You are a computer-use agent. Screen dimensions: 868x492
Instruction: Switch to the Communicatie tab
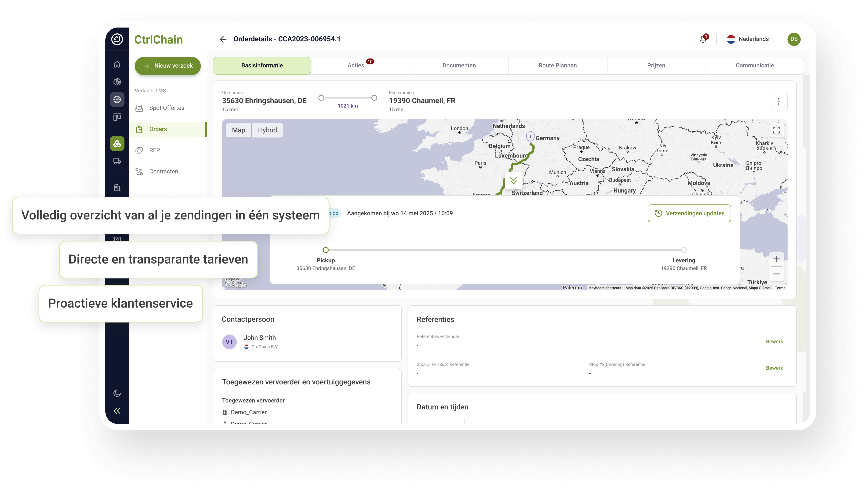[x=755, y=65]
